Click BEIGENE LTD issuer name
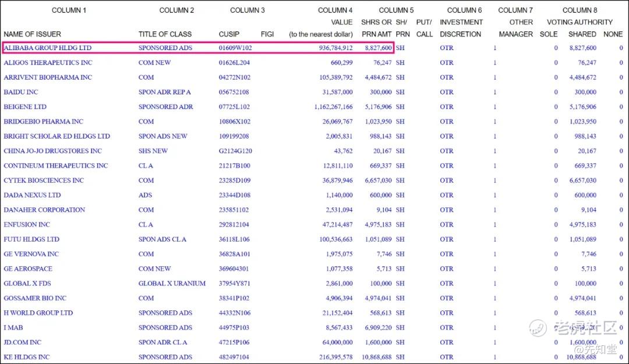The image size is (629, 364). click(25, 107)
